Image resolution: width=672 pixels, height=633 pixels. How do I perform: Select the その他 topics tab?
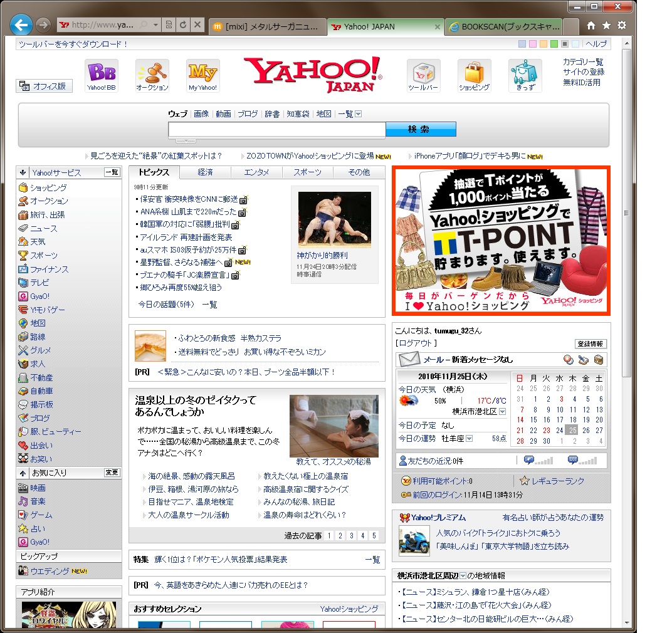click(x=359, y=172)
